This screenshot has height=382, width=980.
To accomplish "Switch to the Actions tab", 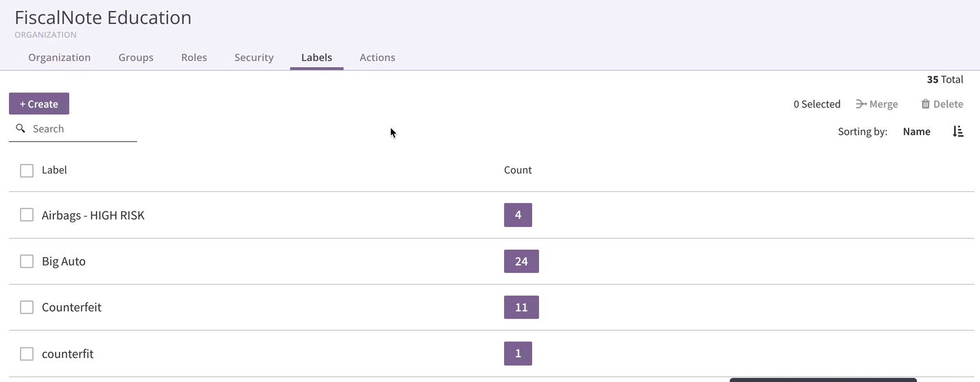I will click(x=377, y=58).
